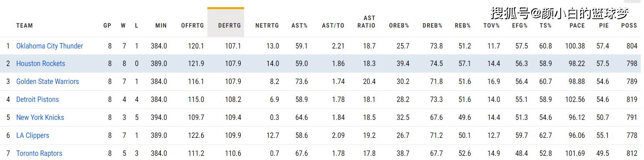644x160 pixels.
Task: Open the Houston Rockets team link
Action: 40,63
